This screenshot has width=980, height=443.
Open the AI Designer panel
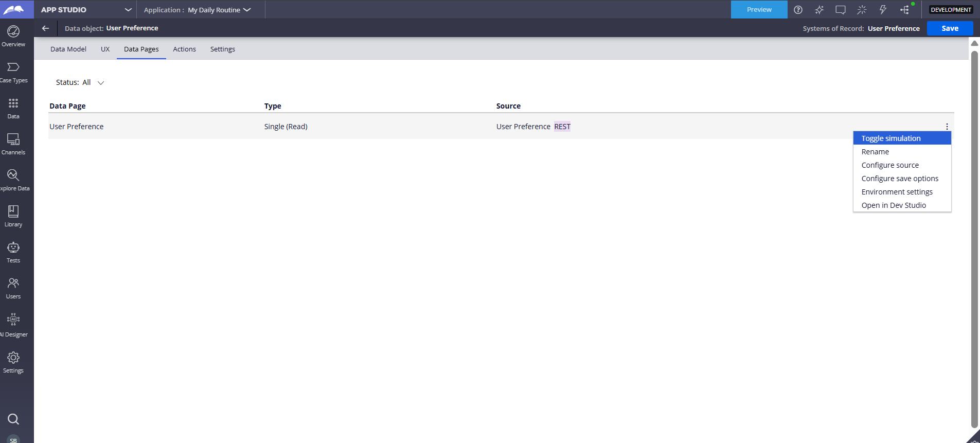pyautogui.click(x=13, y=325)
